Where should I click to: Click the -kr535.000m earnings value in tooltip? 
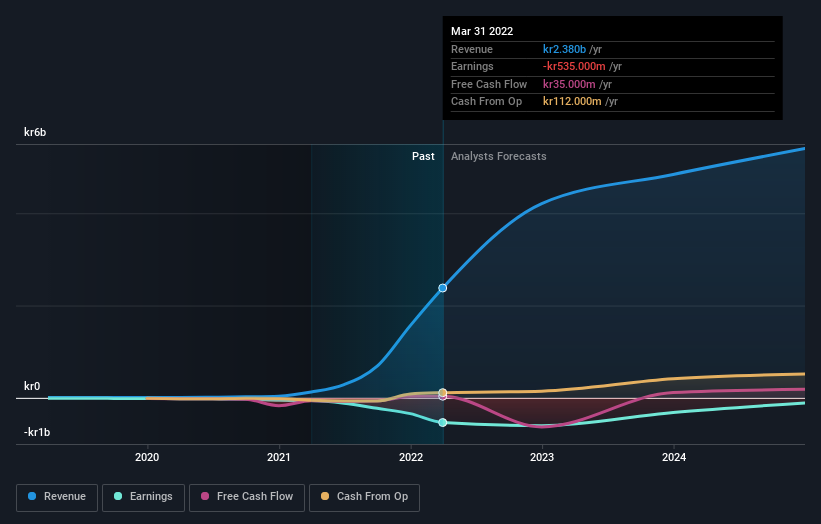(x=574, y=66)
